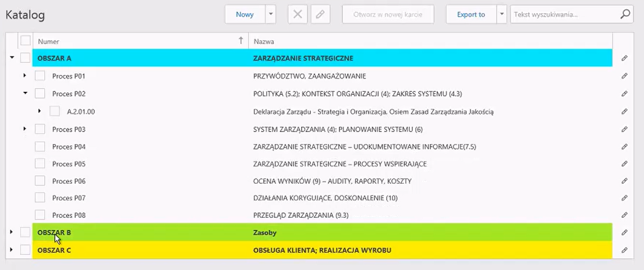Check the A.2.01.00 checkbox

tap(55, 111)
